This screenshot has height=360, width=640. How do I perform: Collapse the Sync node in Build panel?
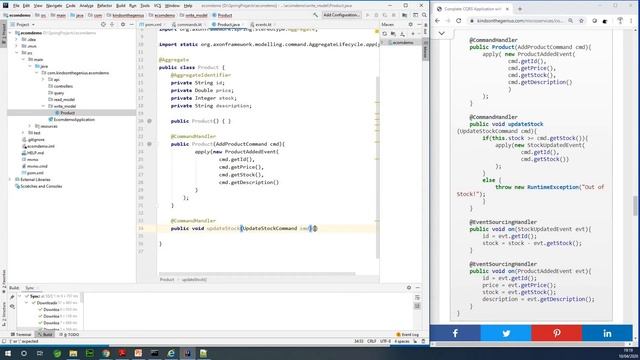20,296
